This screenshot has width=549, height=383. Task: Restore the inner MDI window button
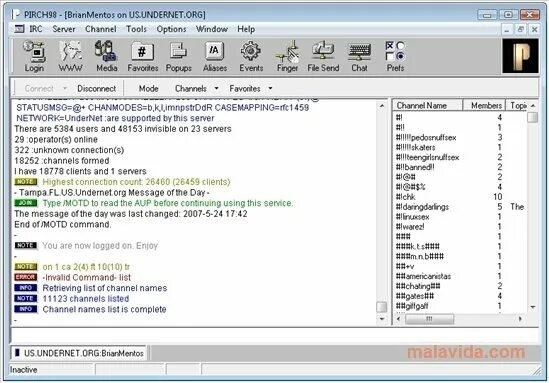[x=521, y=29]
